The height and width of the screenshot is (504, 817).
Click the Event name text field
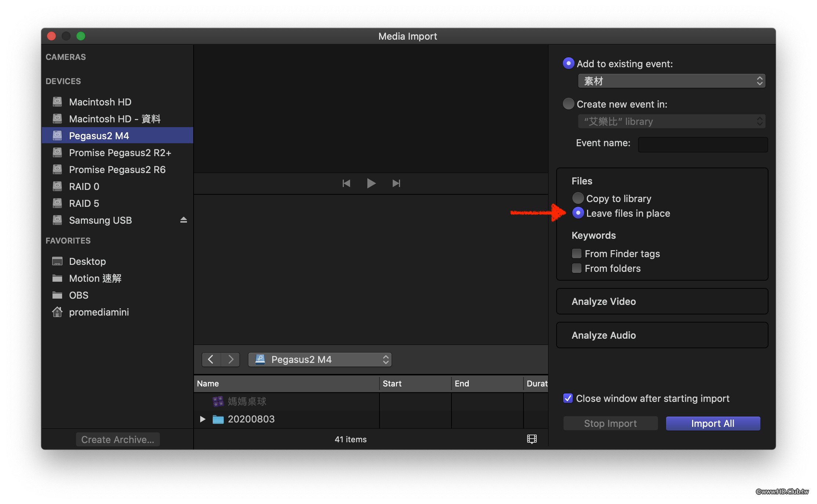[703, 144]
